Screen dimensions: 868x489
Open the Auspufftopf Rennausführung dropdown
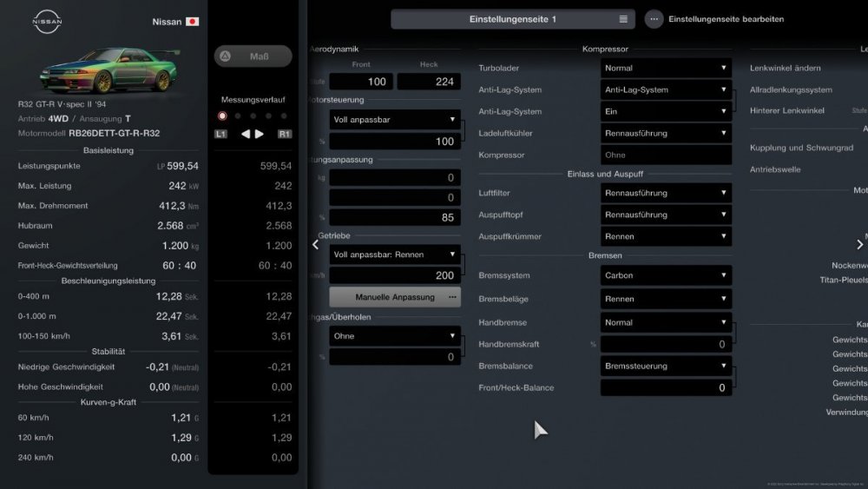[666, 215]
